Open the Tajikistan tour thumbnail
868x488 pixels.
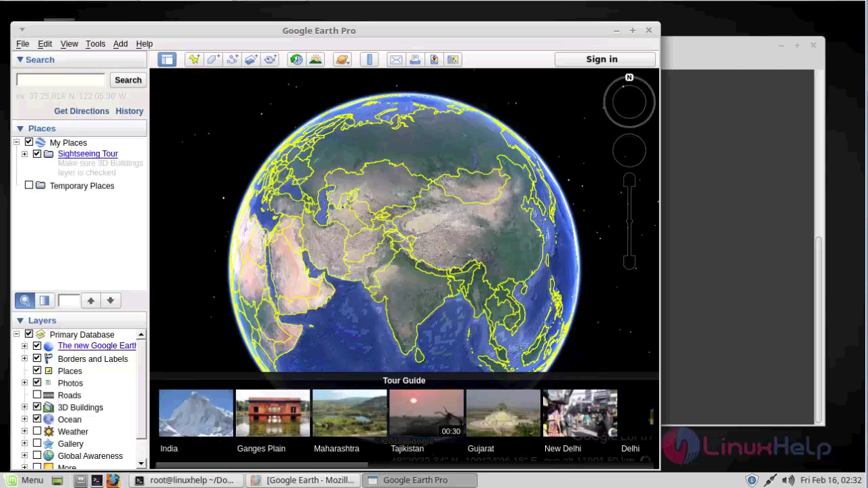tap(427, 412)
